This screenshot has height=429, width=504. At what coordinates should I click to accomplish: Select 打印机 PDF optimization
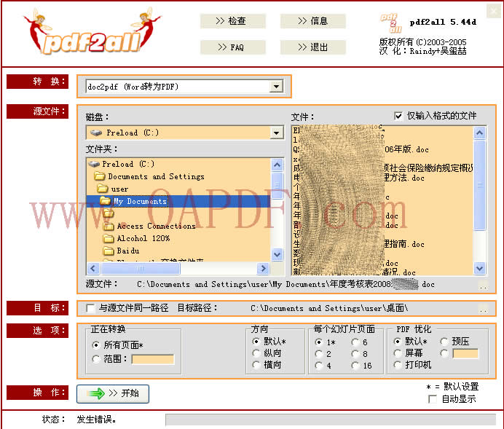point(398,365)
